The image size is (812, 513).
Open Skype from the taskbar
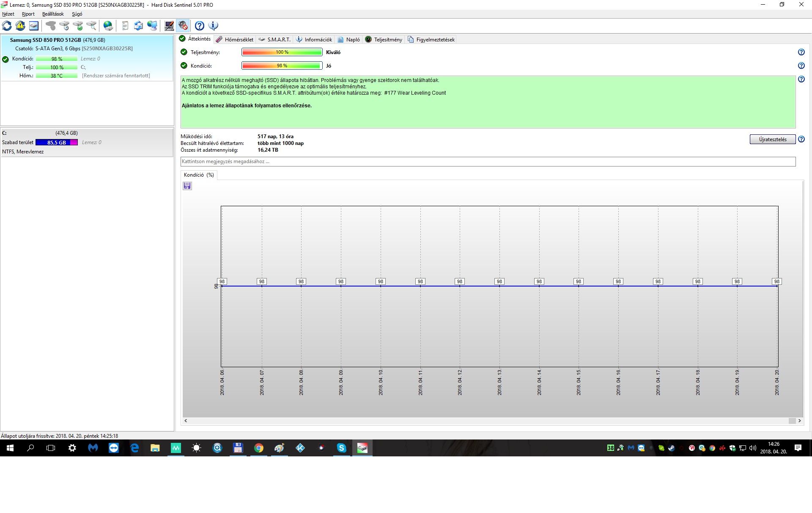342,448
